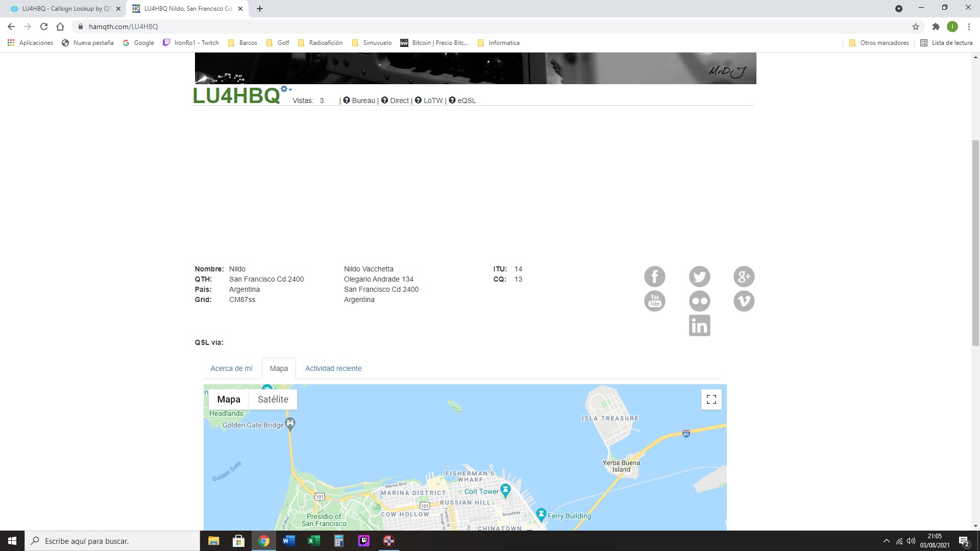
Task: Click the page vertical scrollbar thumb
Action: [x=975, y=242]
